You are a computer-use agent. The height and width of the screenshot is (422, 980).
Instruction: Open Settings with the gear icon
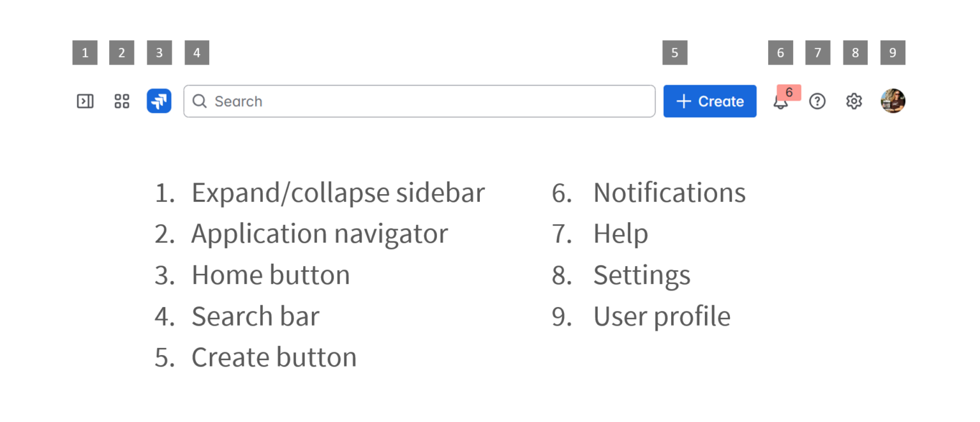click(854, 101)
